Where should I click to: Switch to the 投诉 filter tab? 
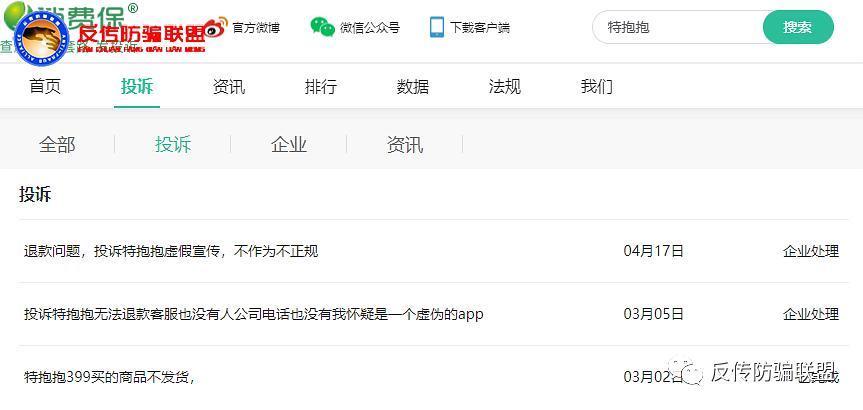[x=173, y=145]
